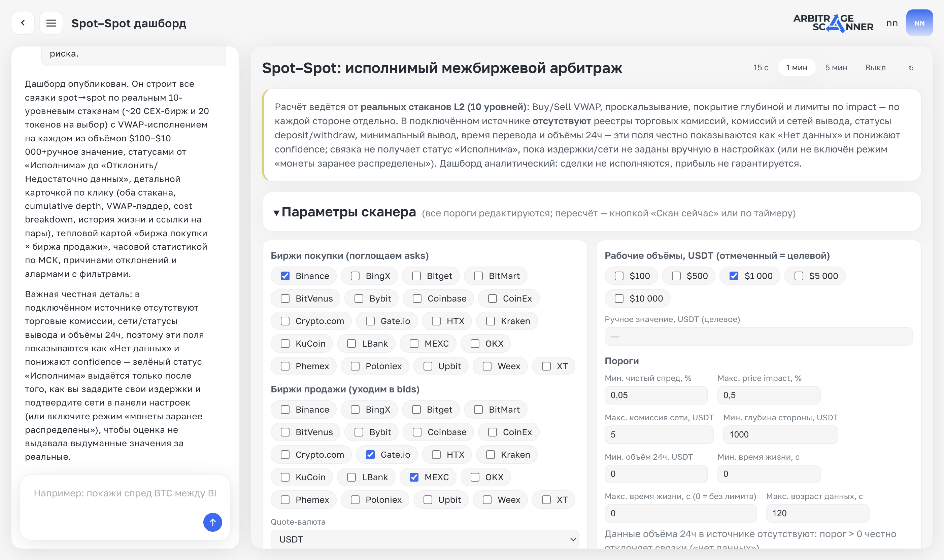
Task: Select the 5 мин refresh interval
Action: point(836,68)
